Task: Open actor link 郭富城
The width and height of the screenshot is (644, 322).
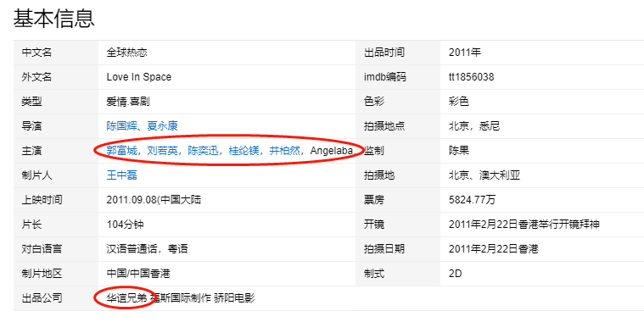Action: (x=121, y=151)
